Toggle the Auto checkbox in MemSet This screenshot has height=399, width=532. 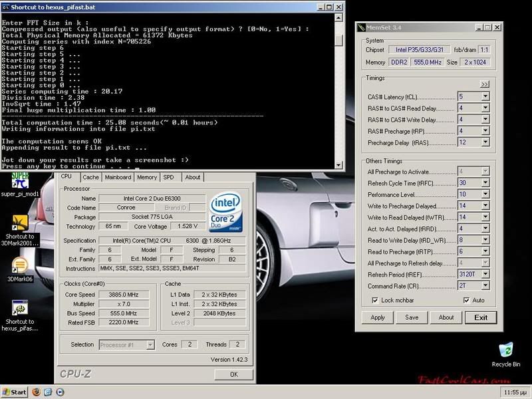click(467, 301)
